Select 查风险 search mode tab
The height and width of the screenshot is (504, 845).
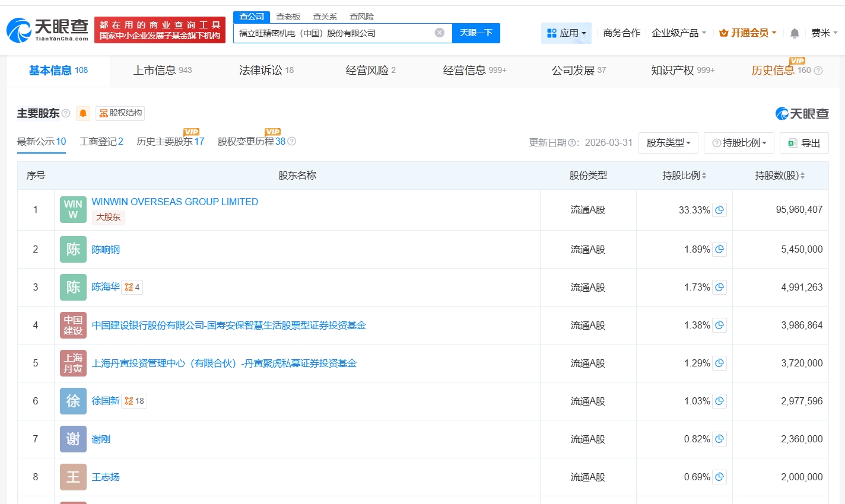pos(362,17)
